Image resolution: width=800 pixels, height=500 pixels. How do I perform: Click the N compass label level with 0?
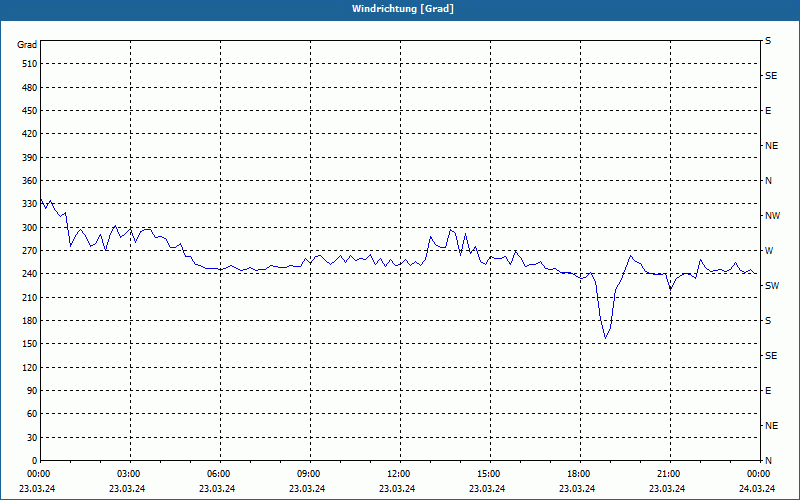click(768, 461)
